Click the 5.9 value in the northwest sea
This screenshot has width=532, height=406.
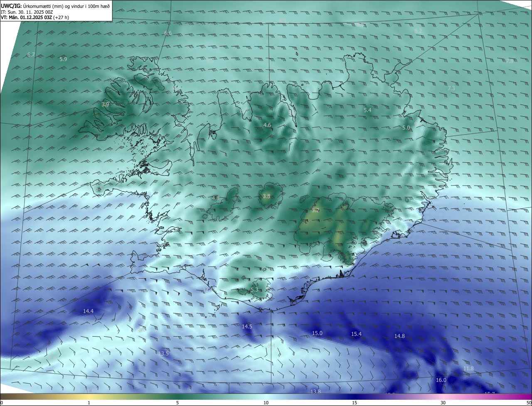point(63,59)
